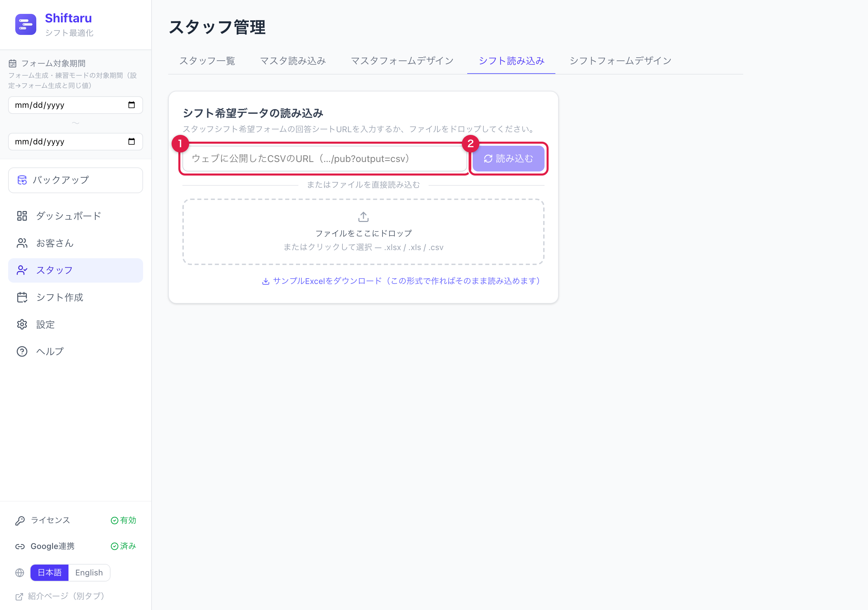Image resolution: width=868 pixels, height=610 pixels.
Task: Click the dashboard grid icon
Action: [22, 216]
